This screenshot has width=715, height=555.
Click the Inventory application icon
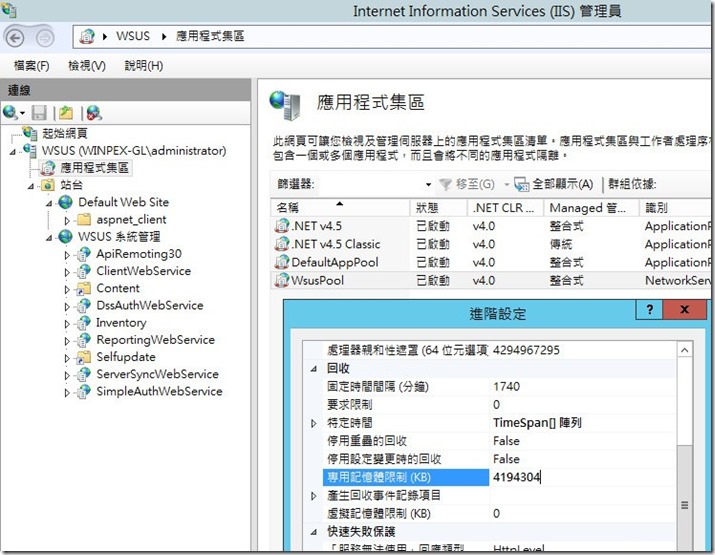click(83, 323)
